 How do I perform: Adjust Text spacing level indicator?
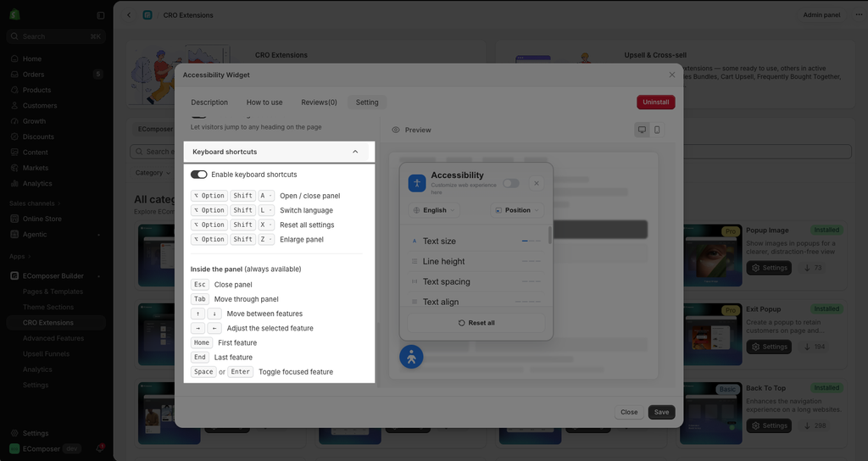(531, 281)
